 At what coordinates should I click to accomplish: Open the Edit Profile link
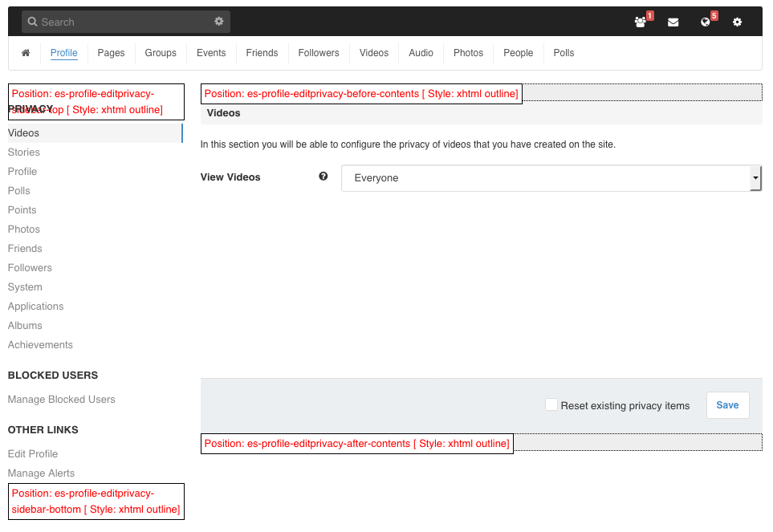[x=33, y=453]
